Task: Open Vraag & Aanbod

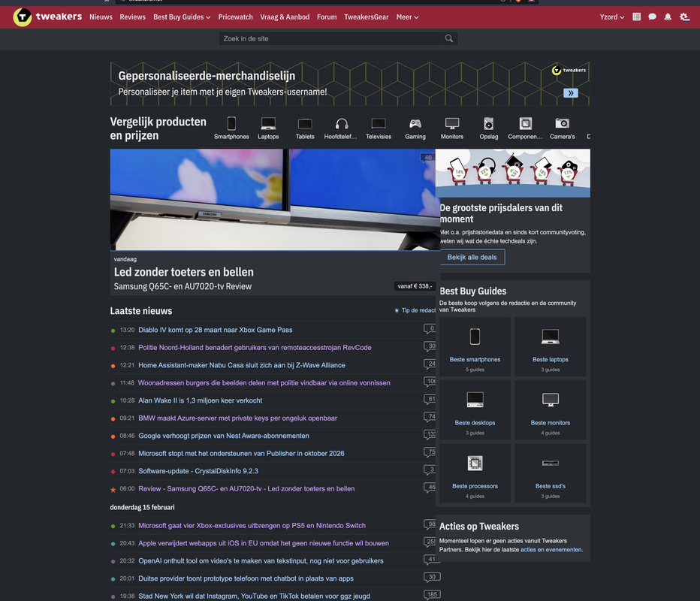Action: [285, 17]
